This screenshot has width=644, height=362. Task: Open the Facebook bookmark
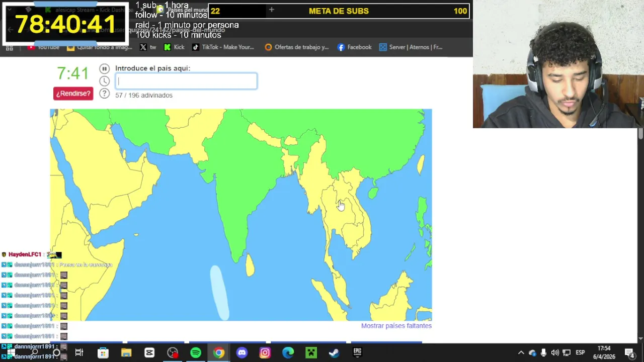355,47
